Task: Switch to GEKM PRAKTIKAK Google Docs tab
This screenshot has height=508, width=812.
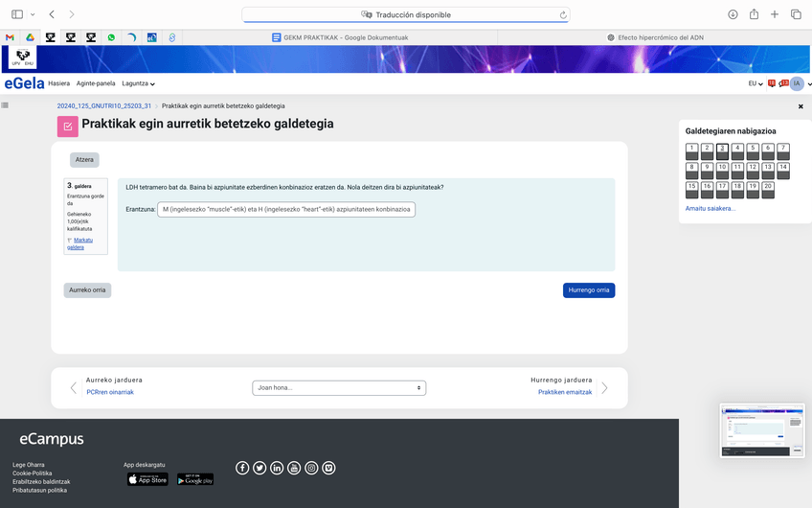Action: (340, 37)
